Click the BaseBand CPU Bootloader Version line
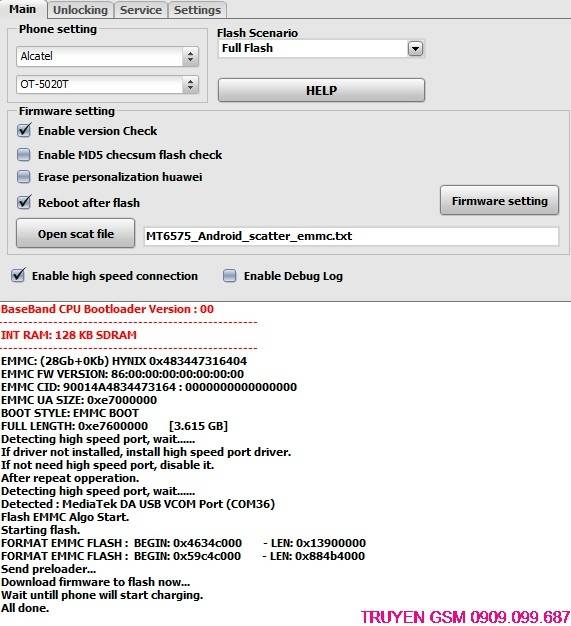The height and width of the screenshot is (626, 571). pos(107,309)
